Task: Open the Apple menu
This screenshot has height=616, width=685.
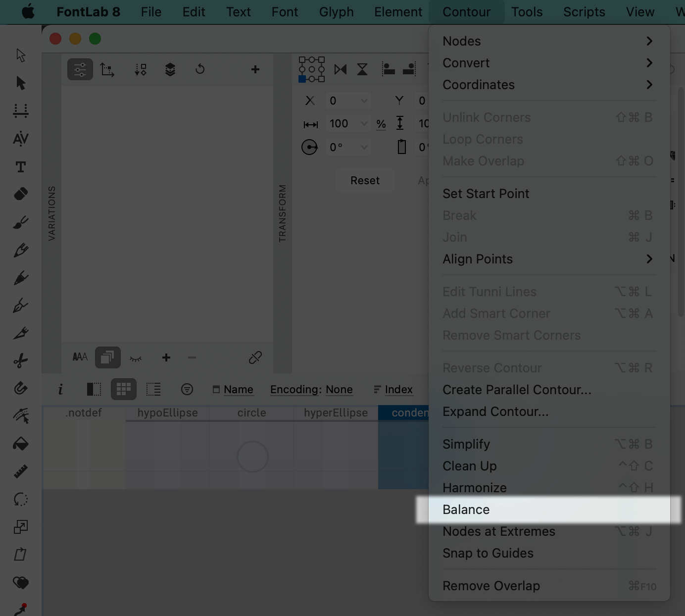Action: pyautogui.click(x=28, y=12)
